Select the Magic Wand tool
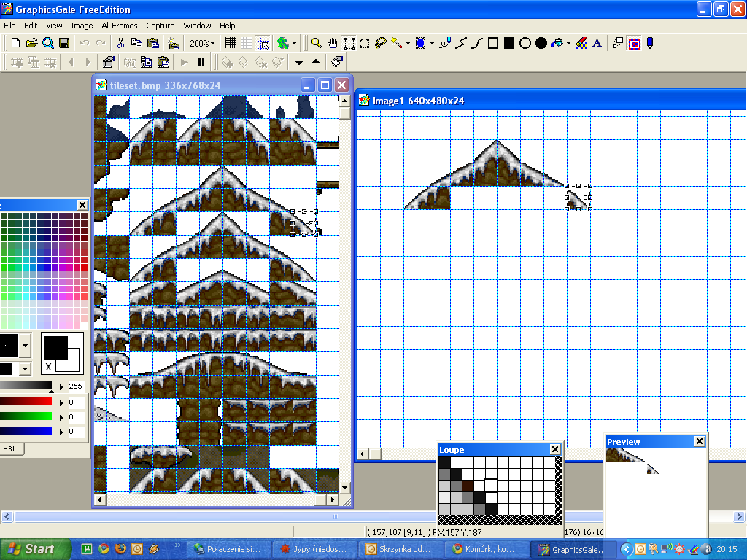 coord(396,43)
